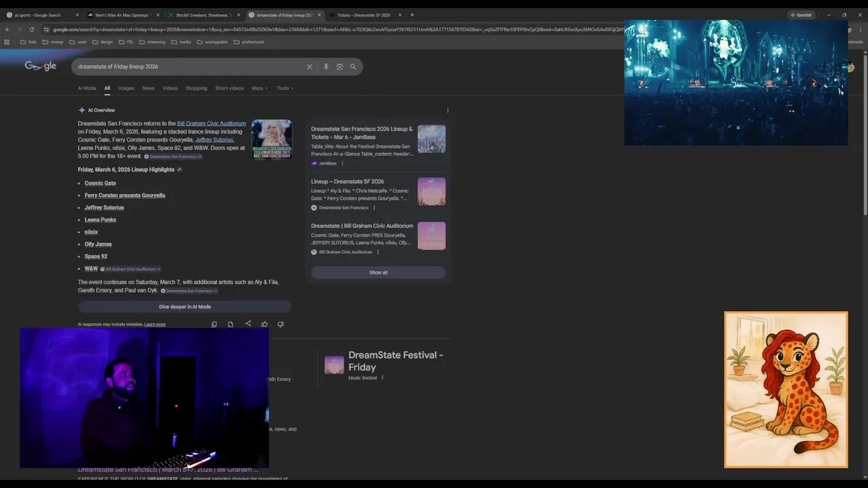Open Cosmic Gate lineup entry
The height and width of the screenshot is (488, 868).
pos(100,183)
